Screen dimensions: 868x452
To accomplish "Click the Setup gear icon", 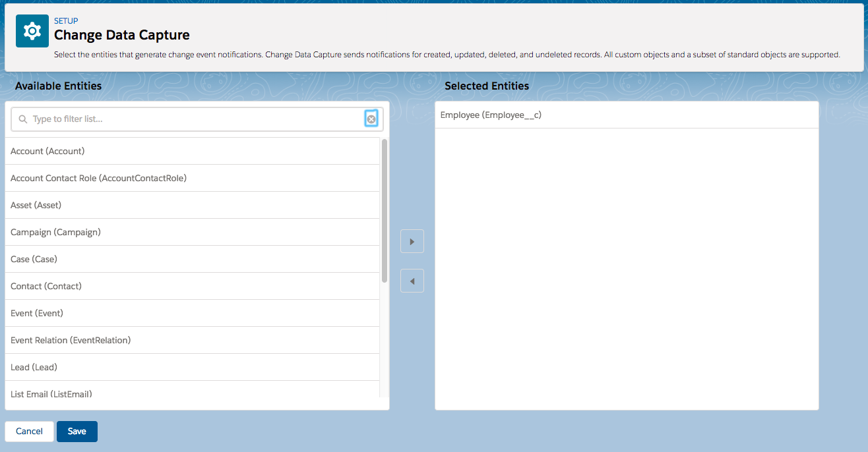I will (32, 30).
